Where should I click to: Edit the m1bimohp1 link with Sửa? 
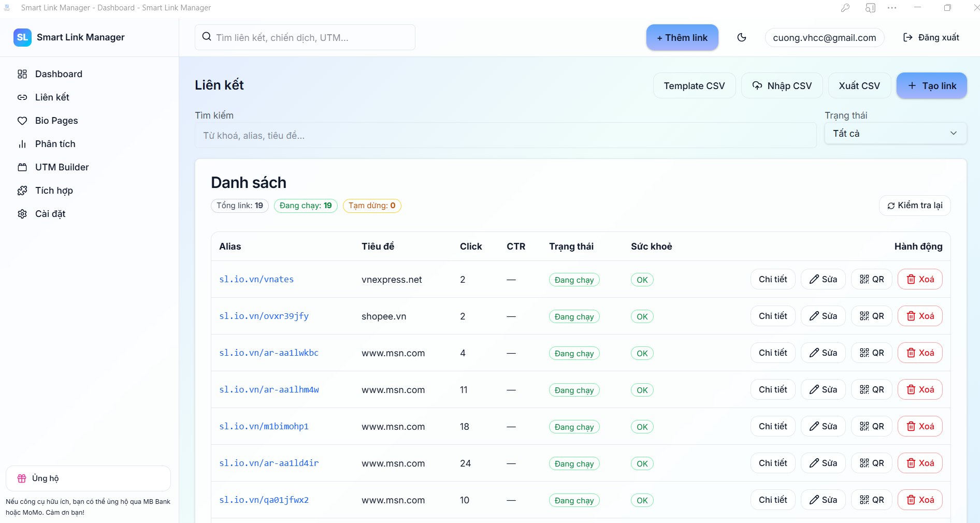(823, 426)
